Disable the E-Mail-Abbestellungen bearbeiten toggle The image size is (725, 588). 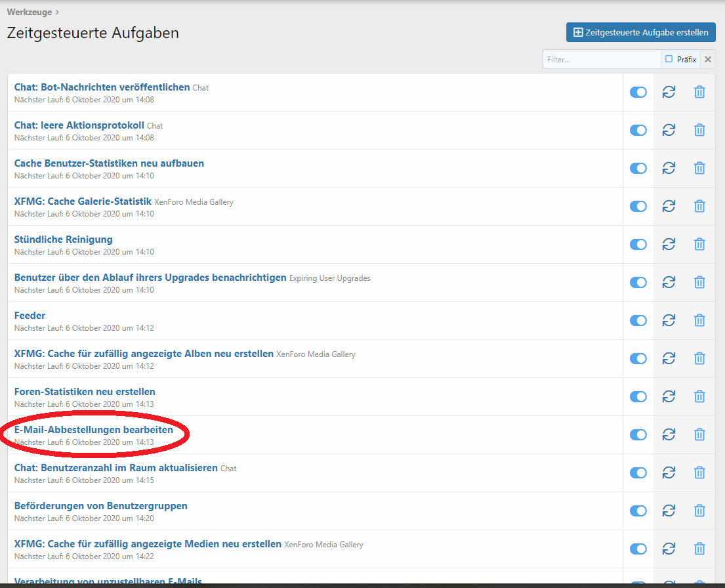pyautogui.click(x=638, y=434)
